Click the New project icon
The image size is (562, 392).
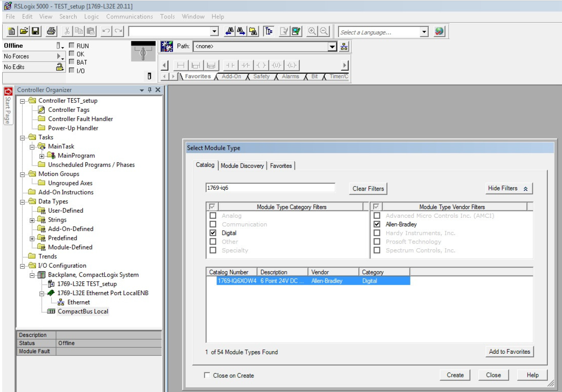click(12, 31)
